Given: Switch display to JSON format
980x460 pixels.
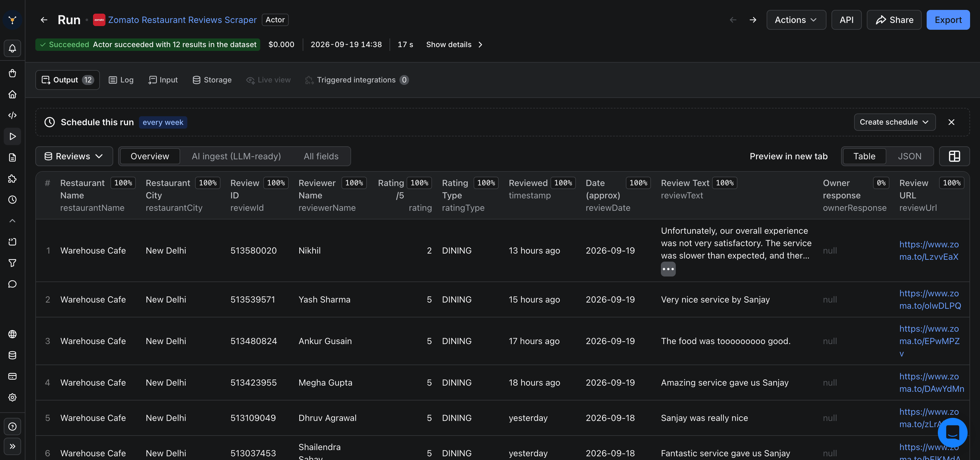Looking at the screenshot, I should [910, 156].
